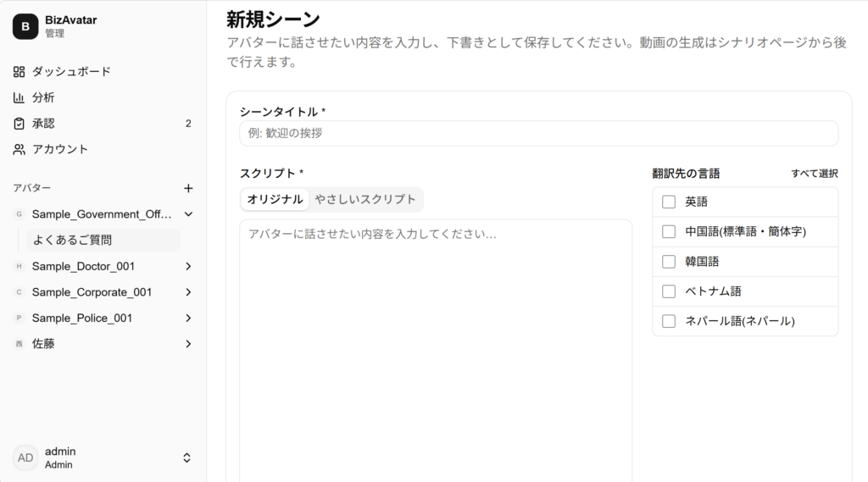Click inside the script text area

click(436, 351)
